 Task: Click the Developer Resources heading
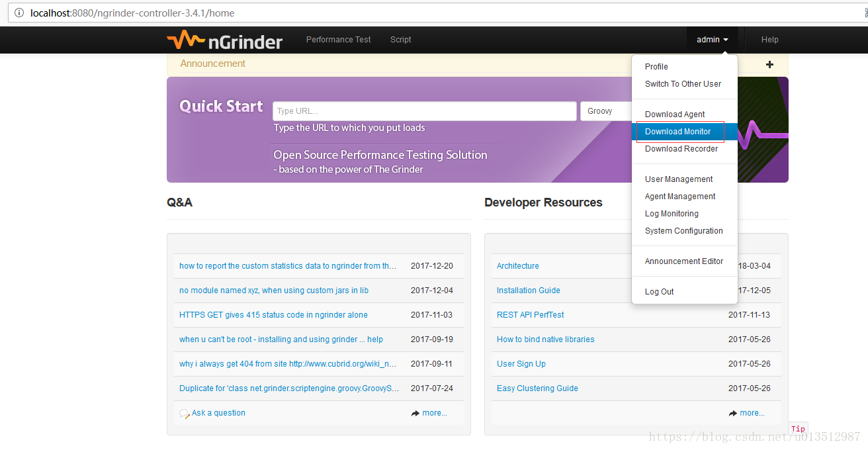543,202
